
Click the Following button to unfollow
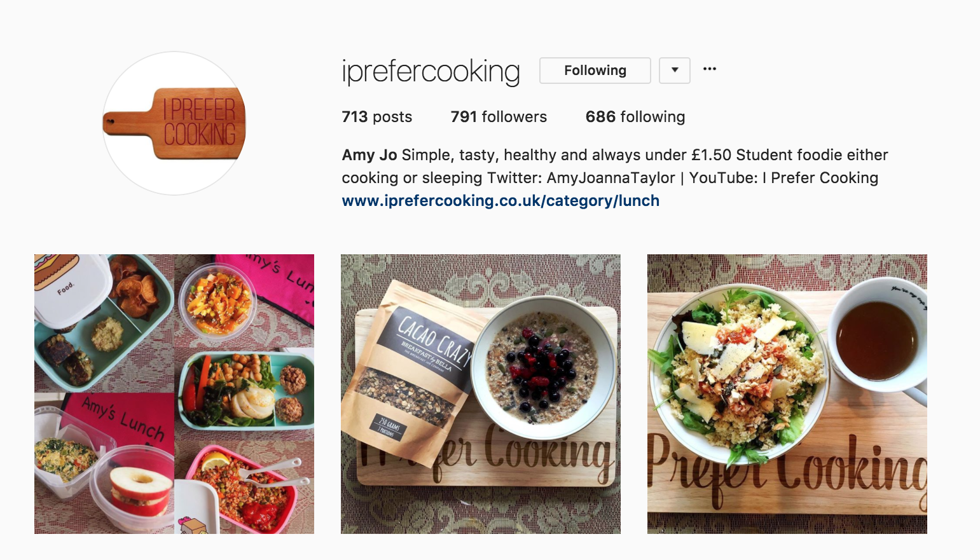[x=594, y=71]
